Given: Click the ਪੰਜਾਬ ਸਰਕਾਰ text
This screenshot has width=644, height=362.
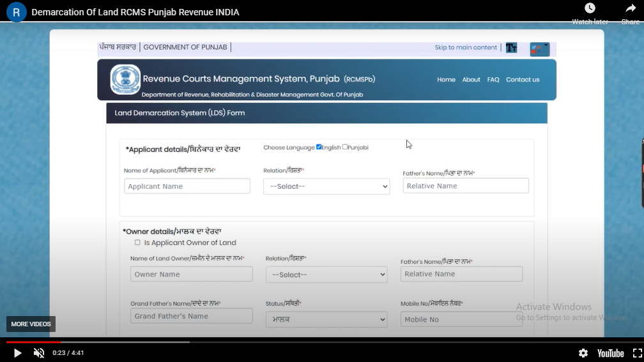Looking at the screenshot, I should coord(118,47).
